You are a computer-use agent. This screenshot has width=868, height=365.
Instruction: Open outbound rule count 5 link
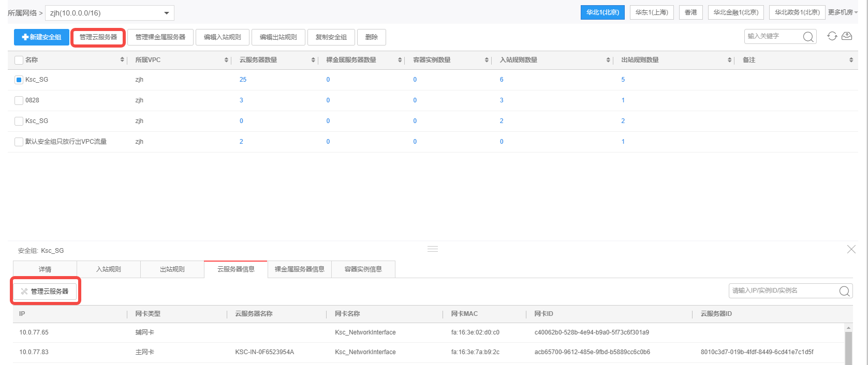(623, 80)
